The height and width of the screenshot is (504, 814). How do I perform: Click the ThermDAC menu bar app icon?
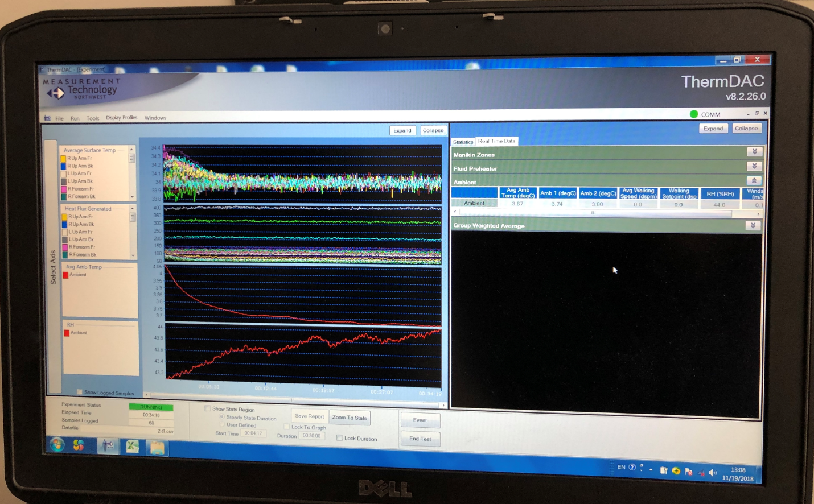click(47, 118)
